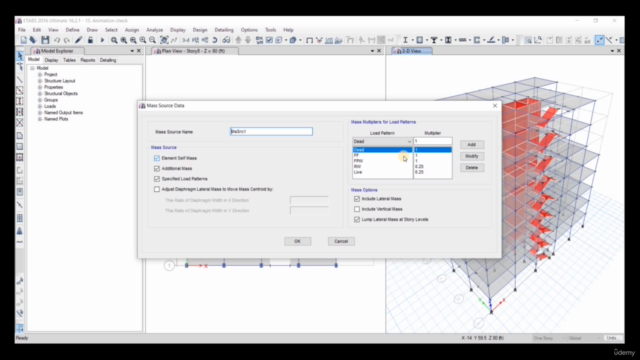Viewport: 640px width, 360px height.
Task: Click the Zoom Out magnifier icon
Action: pos(152,40)
